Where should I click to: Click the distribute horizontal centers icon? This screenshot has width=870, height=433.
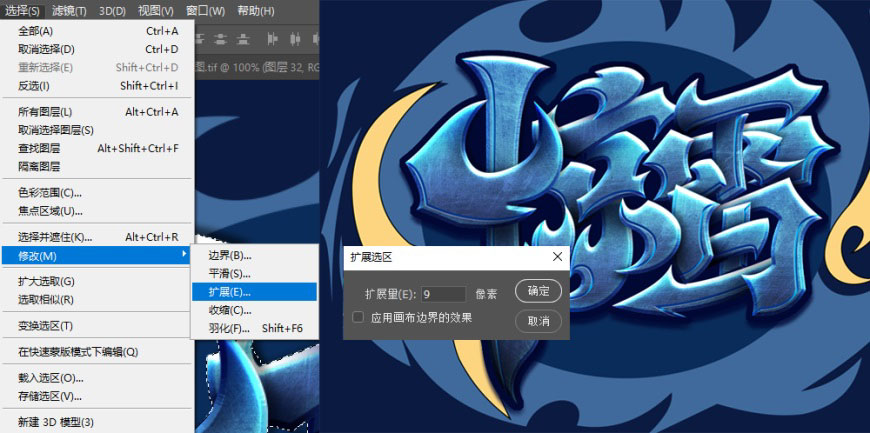pos(295,39)
